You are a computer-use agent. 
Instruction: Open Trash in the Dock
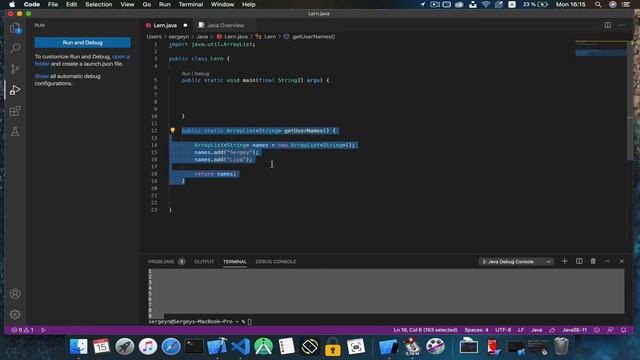coord(561,347)
